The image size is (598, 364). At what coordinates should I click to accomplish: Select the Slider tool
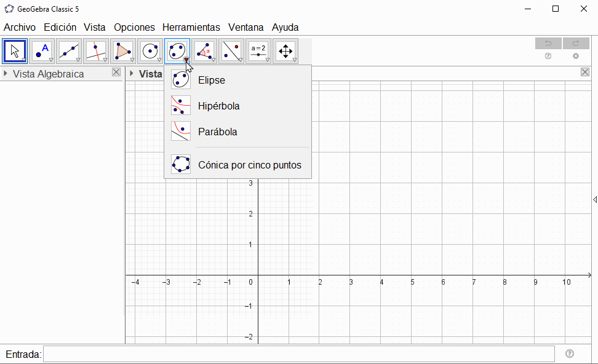[x=258, y=51]
